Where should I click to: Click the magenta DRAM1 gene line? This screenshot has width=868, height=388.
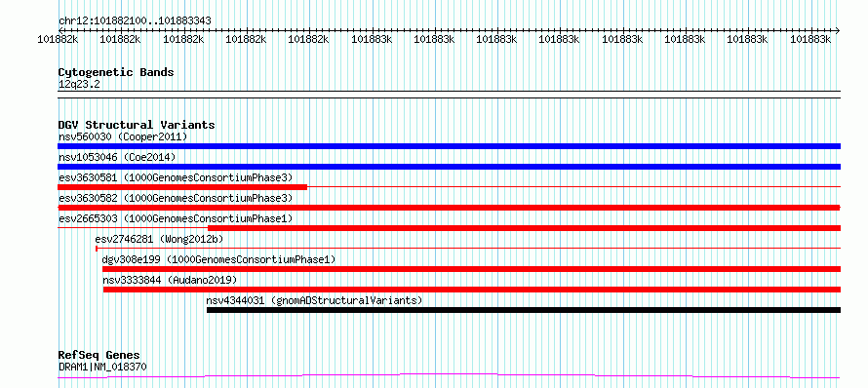click(449, 376)
